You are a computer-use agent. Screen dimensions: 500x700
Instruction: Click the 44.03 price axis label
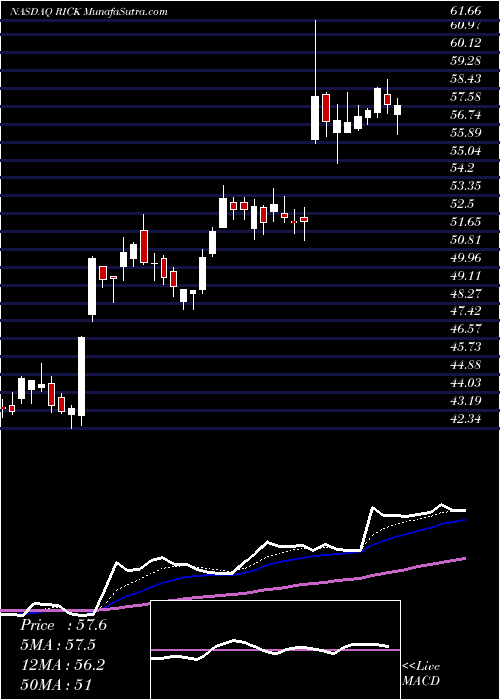coord(466,383)
